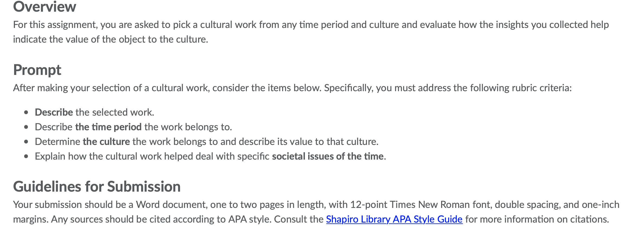644x228 pixels.
Task: Open the Shapiro Library APA Style Guide link
Action: pos(394,219)
